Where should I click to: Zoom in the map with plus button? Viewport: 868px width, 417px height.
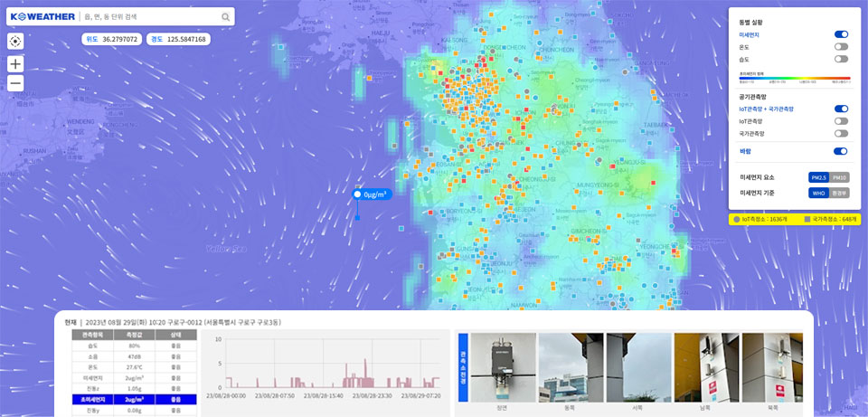(x=15, y=64)
